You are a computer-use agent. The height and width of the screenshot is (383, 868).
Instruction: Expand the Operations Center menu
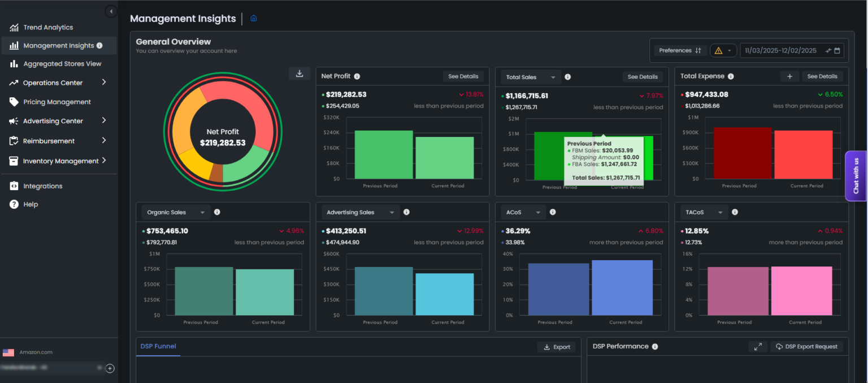(104, 83)
